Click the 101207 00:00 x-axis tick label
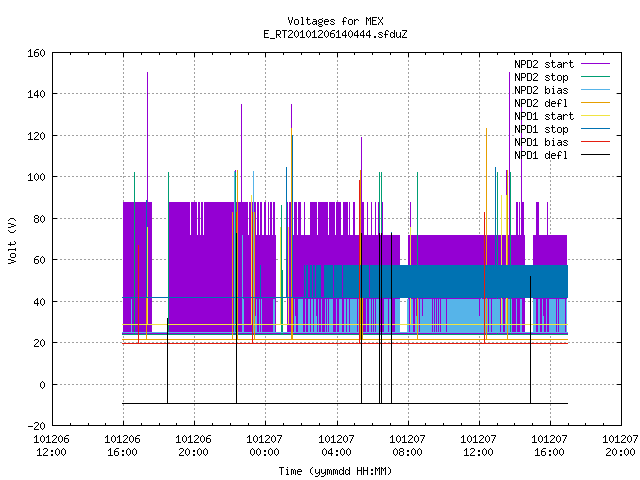The width and height of the screenshot is (640, 480). 264,446
